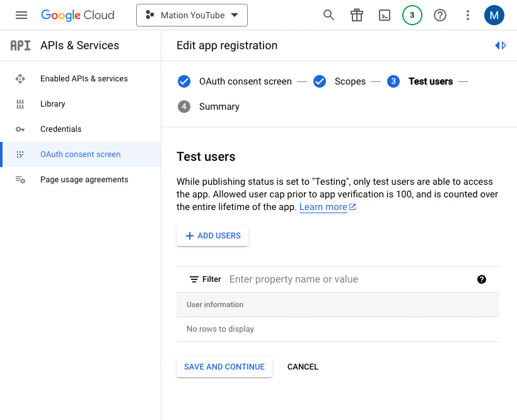Click the completed checkmark for Scopes step
The height and width of the screenshot is (420, 517).
pos(320,81)
